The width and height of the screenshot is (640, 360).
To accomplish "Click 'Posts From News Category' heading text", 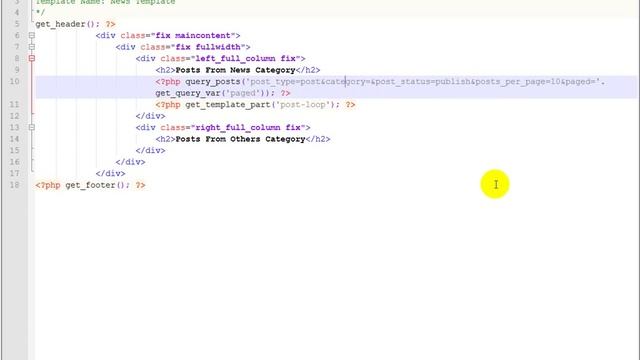I will (x=236, y=70).
